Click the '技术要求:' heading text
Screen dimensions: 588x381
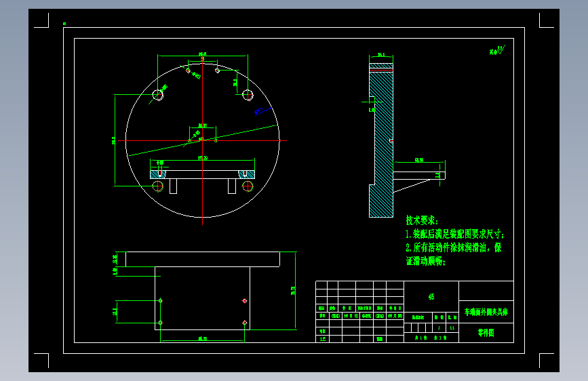tap(421, 220)
